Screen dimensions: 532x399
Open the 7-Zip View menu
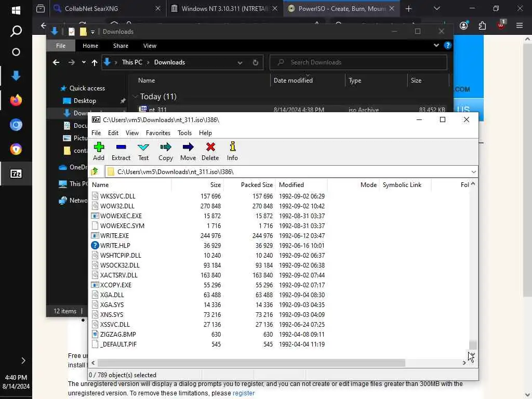click(132, 133)
